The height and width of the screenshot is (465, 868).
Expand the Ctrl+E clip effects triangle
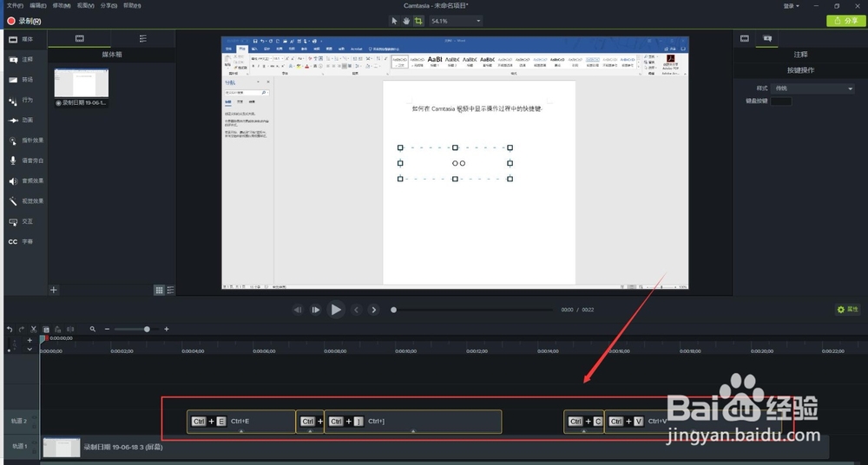coord(240,430)
